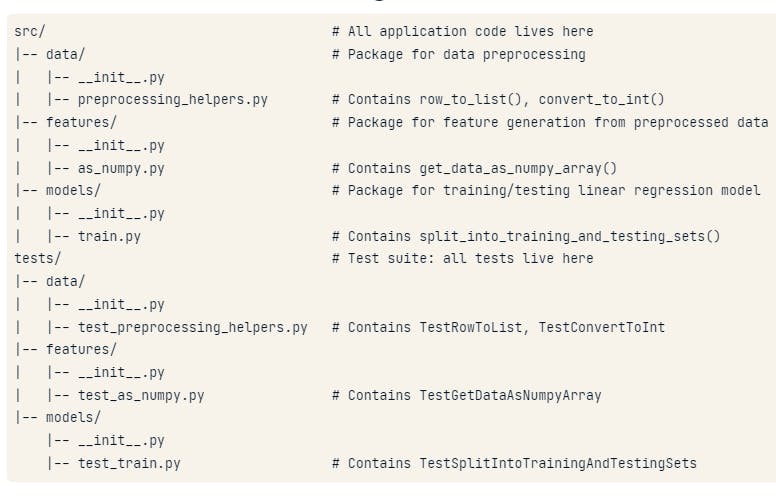Click the src/ root folder line
This screenshot has width=776, height=497.
coord(30,32)
